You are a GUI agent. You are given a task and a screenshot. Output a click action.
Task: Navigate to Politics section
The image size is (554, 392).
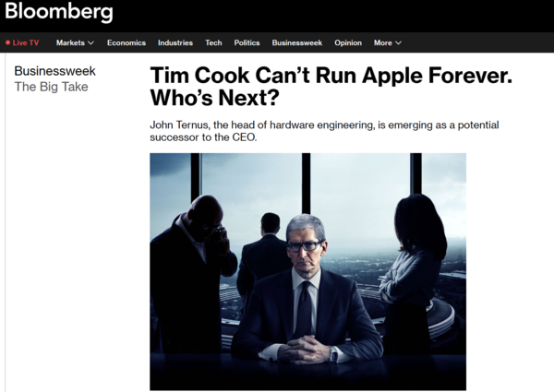(247, 42)
